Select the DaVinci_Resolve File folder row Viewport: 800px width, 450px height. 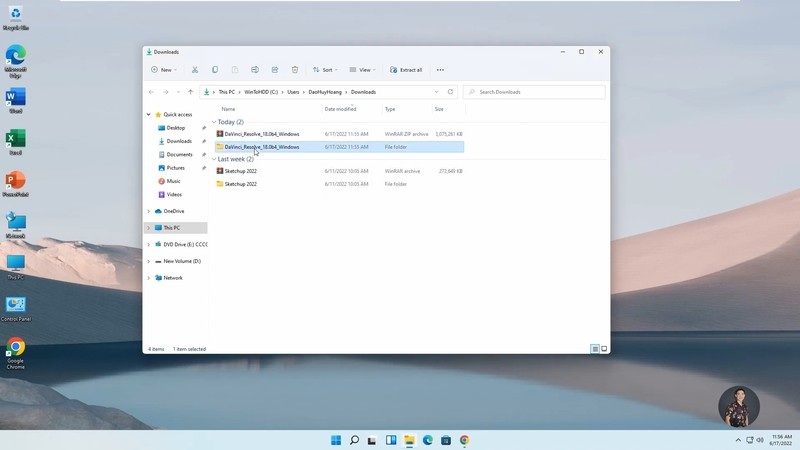click(339, 147)
